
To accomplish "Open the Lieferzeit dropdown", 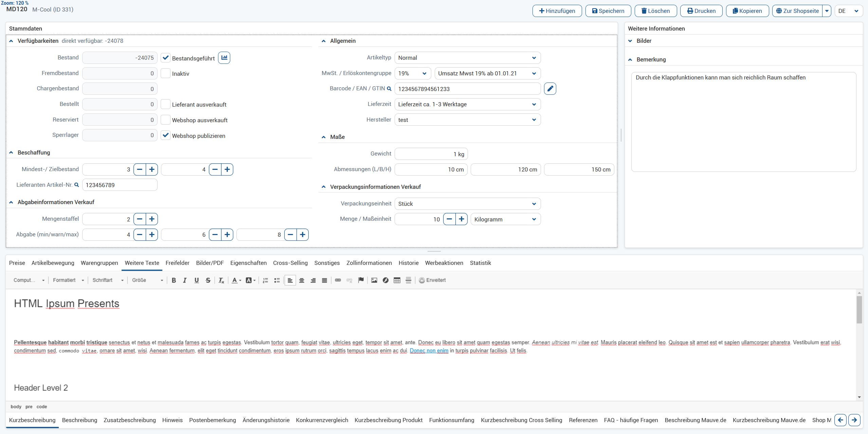I will [467, 104].
